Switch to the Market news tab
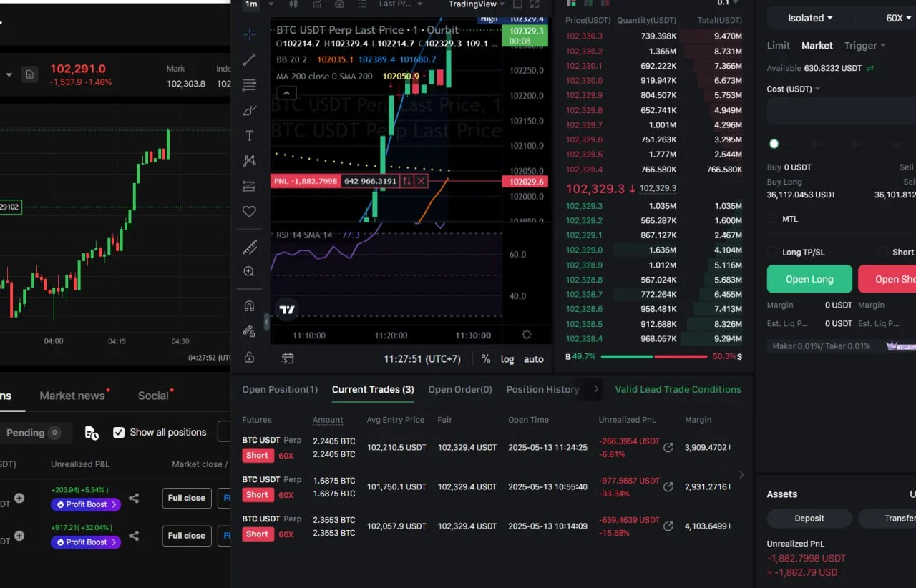916x588 pixels. coord(72,396)
